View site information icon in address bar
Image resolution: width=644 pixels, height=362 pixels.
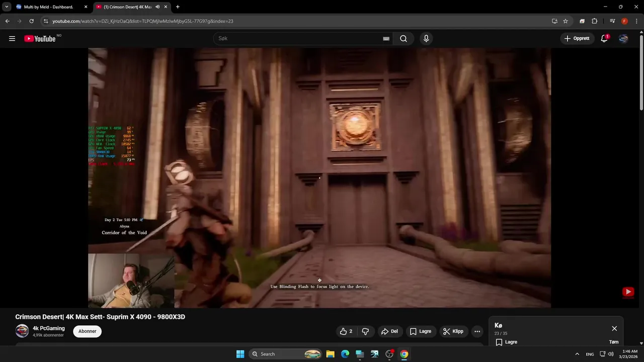[46, 21]
